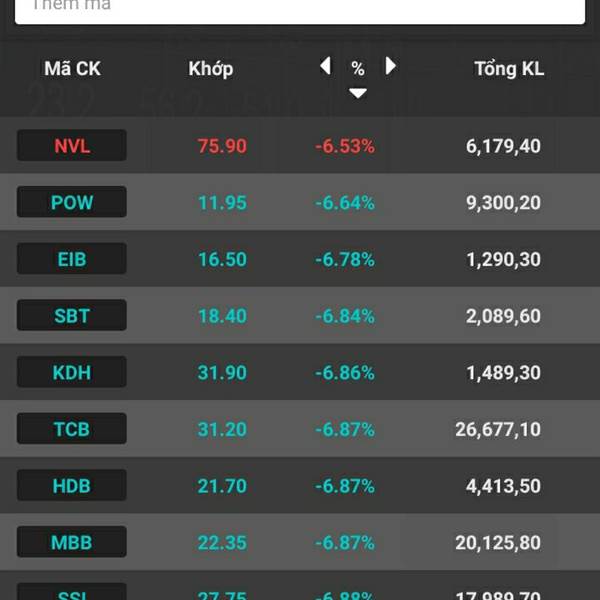Image resolution: width=600 pixels, height=600 pixels.
Task: Open the POW stock ticker badge
Action: [72, 202]
